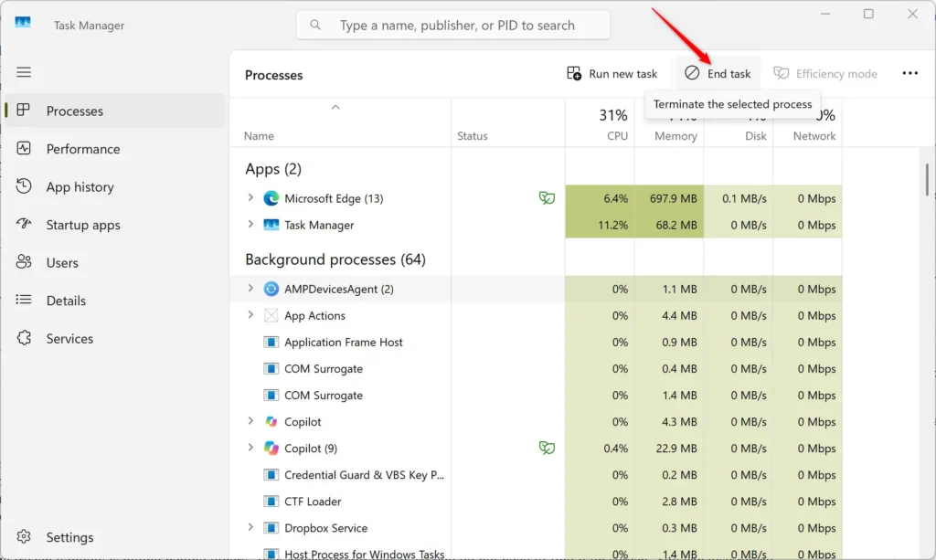Image resolution: width=936 pixels, height=560 pixels.
Task: Click the efficiency leaf on Copilot (9) row
Action: click(x=547, y=448)
